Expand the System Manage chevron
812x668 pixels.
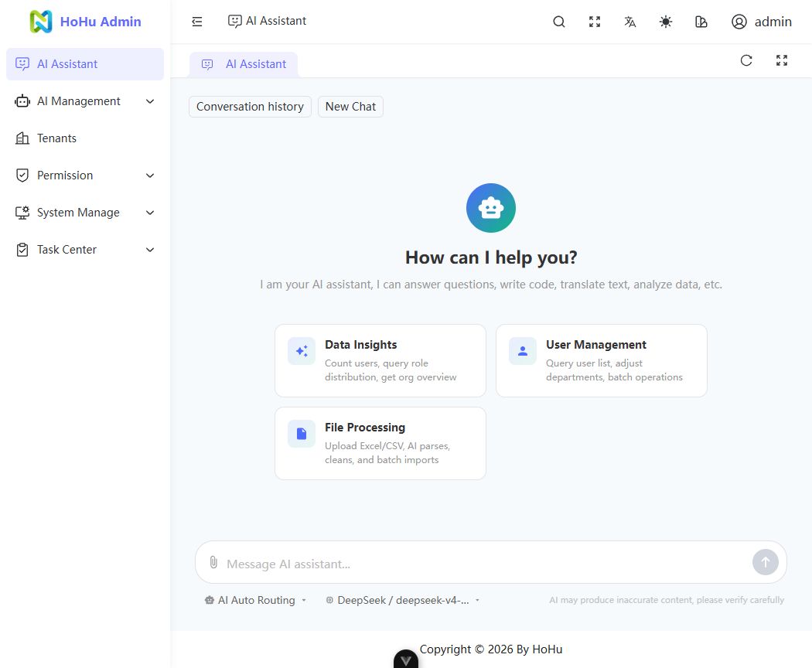click(x=150, y=213)
